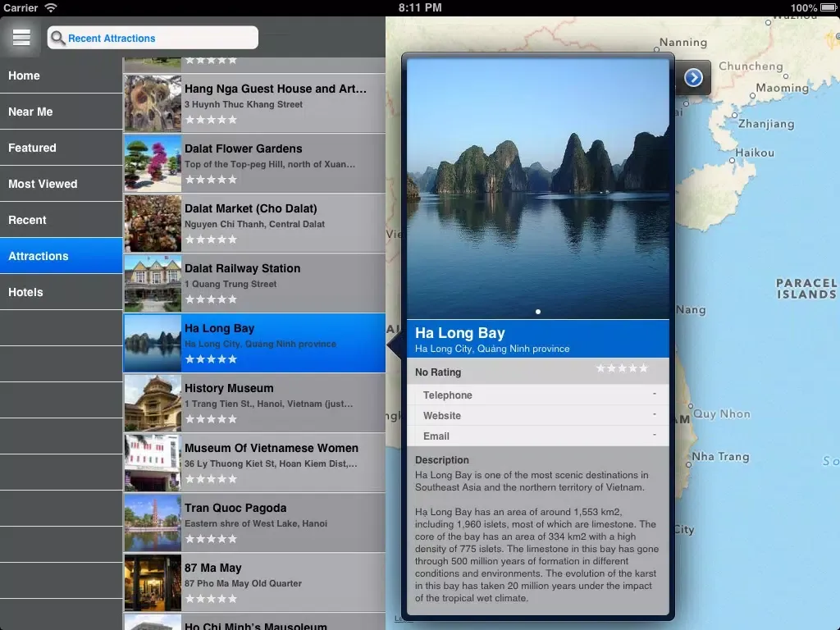
Task: Tap Ha Long Bay list thumbnail
Action: [x=153, y=343]
